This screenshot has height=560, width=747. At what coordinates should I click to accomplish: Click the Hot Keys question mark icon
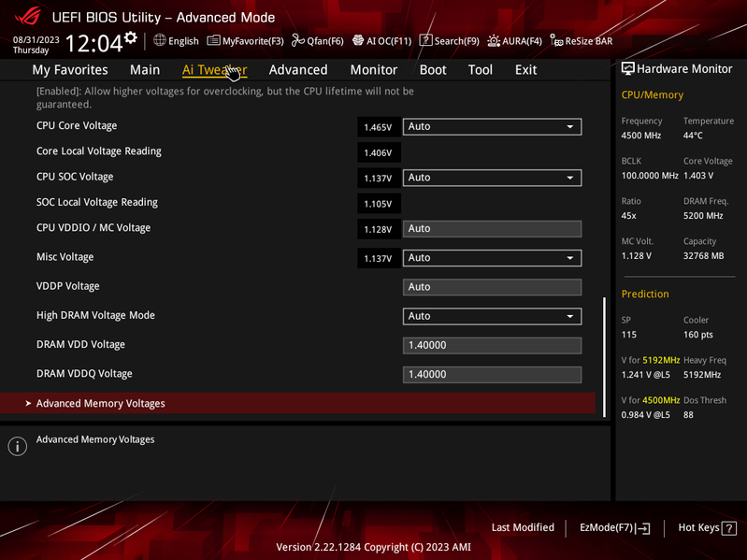[x=729, y=528]
